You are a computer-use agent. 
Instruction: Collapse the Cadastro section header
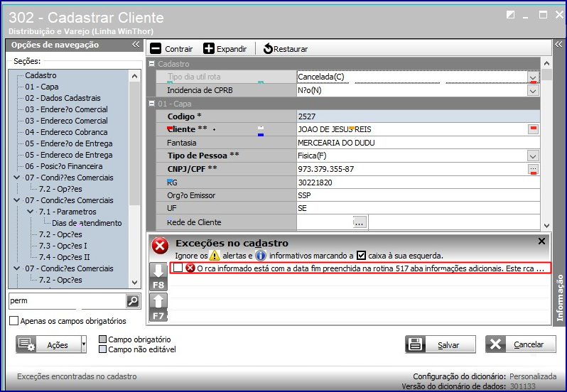tap(152, 64)
